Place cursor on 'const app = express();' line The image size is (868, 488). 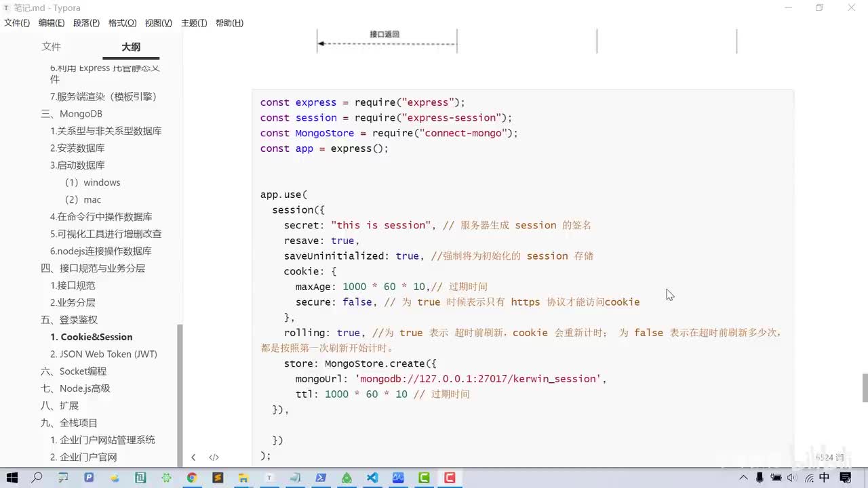(x=324, y=148)
